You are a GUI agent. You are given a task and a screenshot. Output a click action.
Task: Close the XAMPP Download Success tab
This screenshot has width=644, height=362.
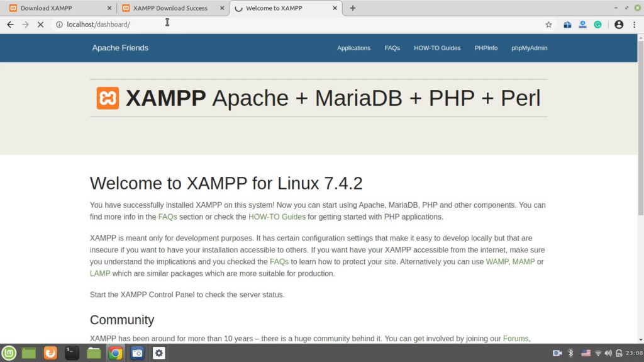click(x=222, y=8)
